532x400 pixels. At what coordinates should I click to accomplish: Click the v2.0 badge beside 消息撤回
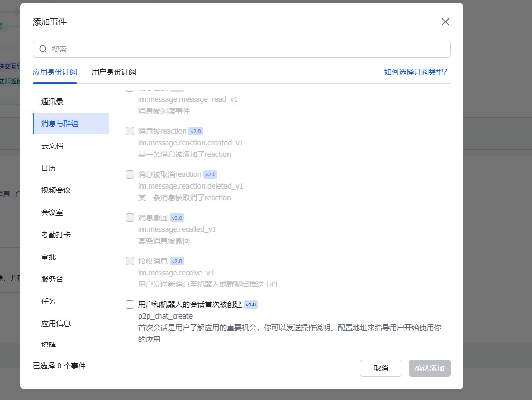(177, 218)
